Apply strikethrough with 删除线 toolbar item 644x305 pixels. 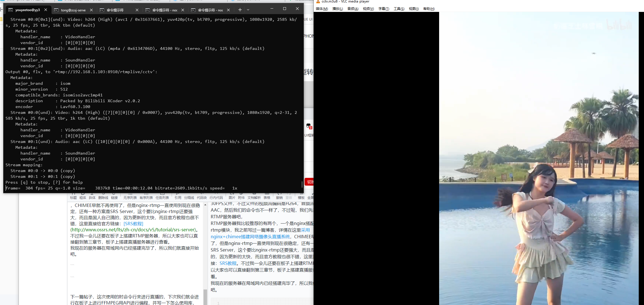coord(103,196)
